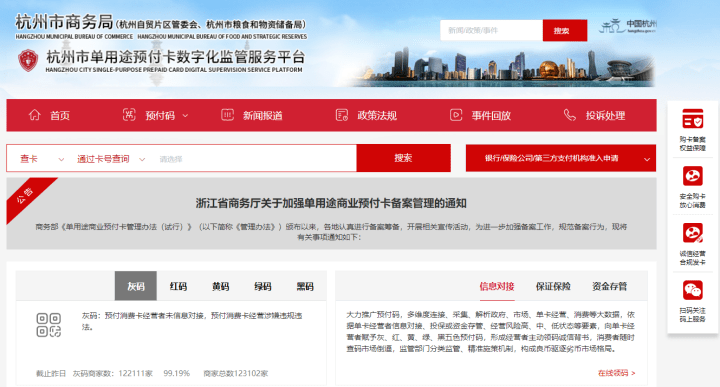Open the notice titled 浙江省商务厅关于加强单用途商业预付卡备案管理的通知
Screen dimensions: 720x387
pos(331,203)
